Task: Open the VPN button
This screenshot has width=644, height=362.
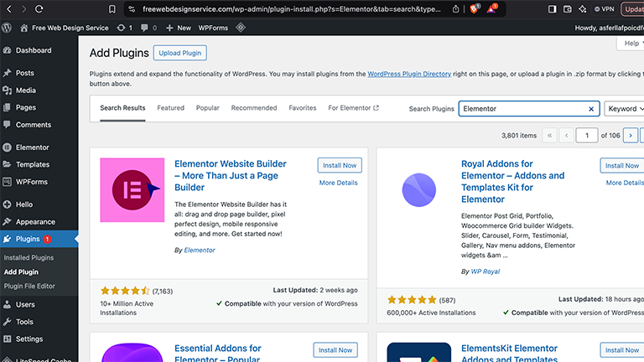Action: click(604, 9)
